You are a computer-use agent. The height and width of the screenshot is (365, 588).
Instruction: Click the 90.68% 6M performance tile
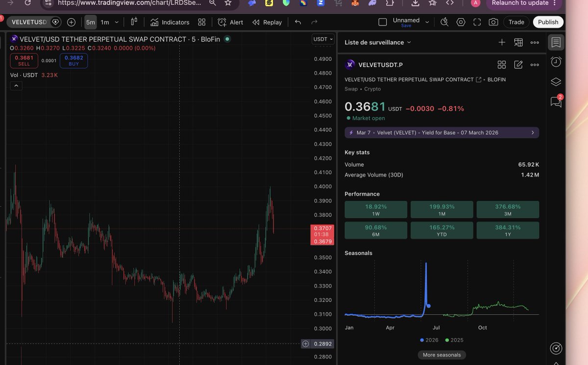(376, 231)
